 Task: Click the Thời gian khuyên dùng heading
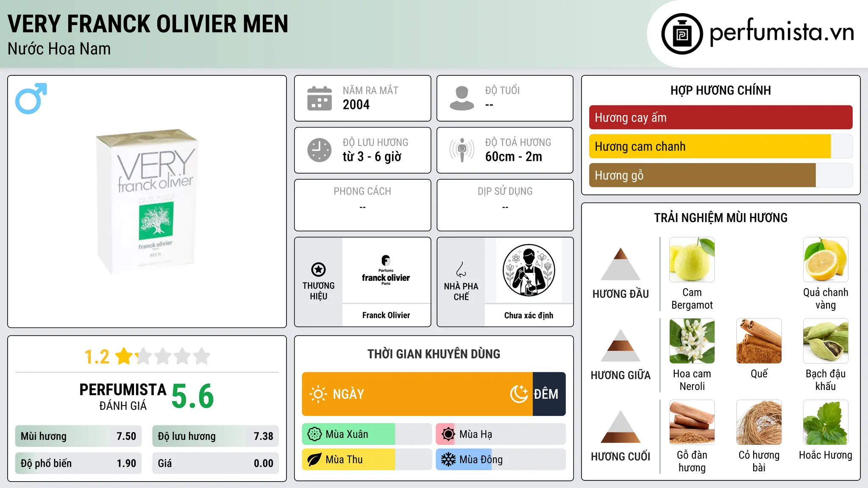[x=434, y=354]
